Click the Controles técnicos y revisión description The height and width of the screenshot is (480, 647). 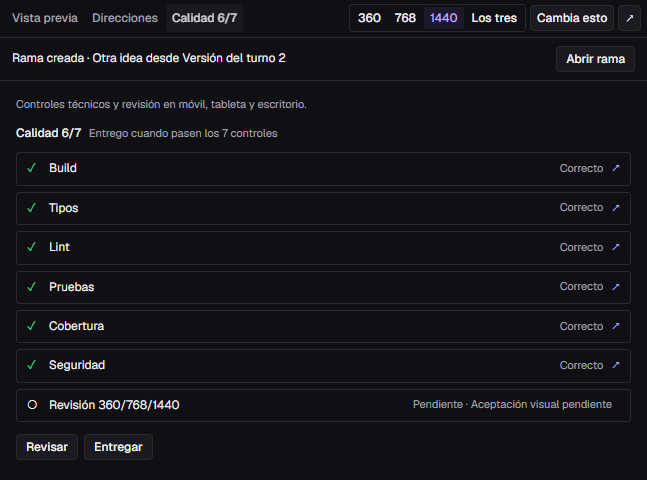tap(161, 104)
